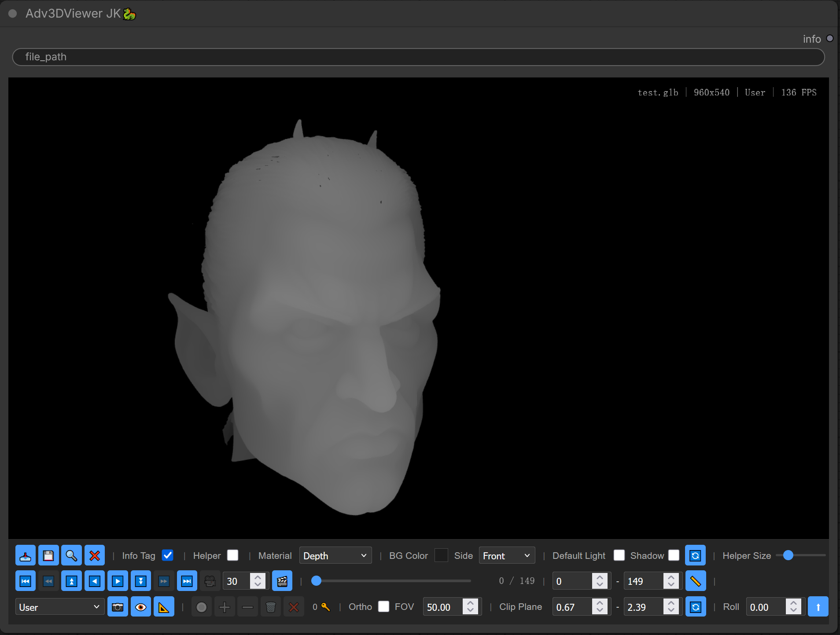Click the end frame stepper arrows showing 149
The height and width of the screenshot is (635, 840).
pos(671,581)
